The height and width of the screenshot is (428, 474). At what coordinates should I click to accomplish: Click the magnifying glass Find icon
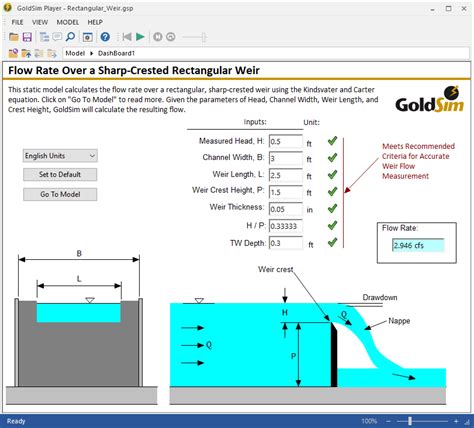click(x=70, y=37)
